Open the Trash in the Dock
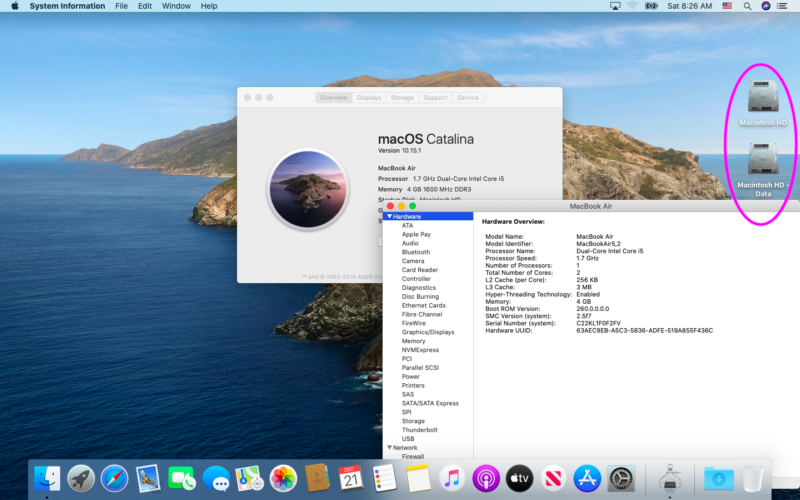This screenshot has height=500, width=800. tap(752, 479)
